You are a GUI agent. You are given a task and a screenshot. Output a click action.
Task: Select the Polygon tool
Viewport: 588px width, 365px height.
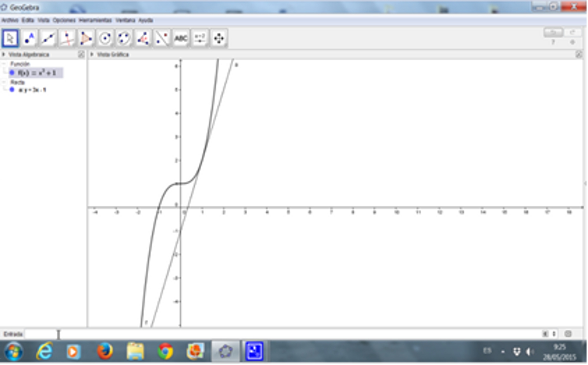[86, 39]
